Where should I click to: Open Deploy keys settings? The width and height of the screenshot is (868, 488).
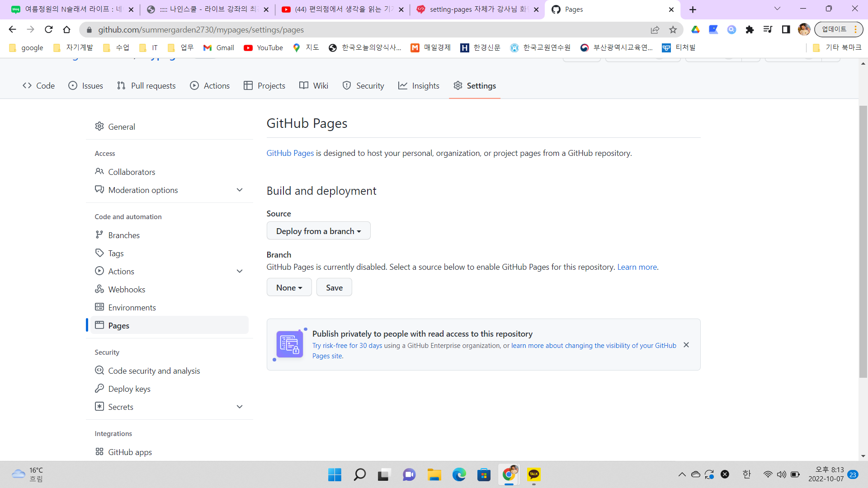pos(170,389)
